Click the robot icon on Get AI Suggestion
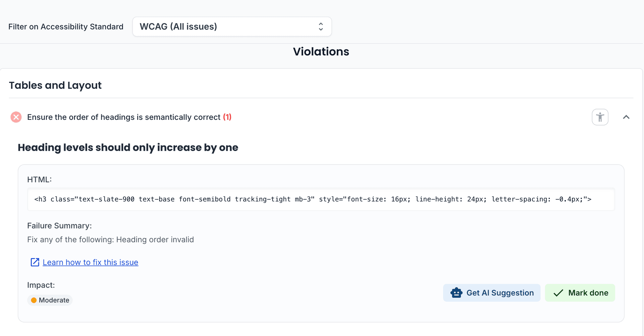The height and width of the screenshot is (336, 644). [x=456, y=293]
